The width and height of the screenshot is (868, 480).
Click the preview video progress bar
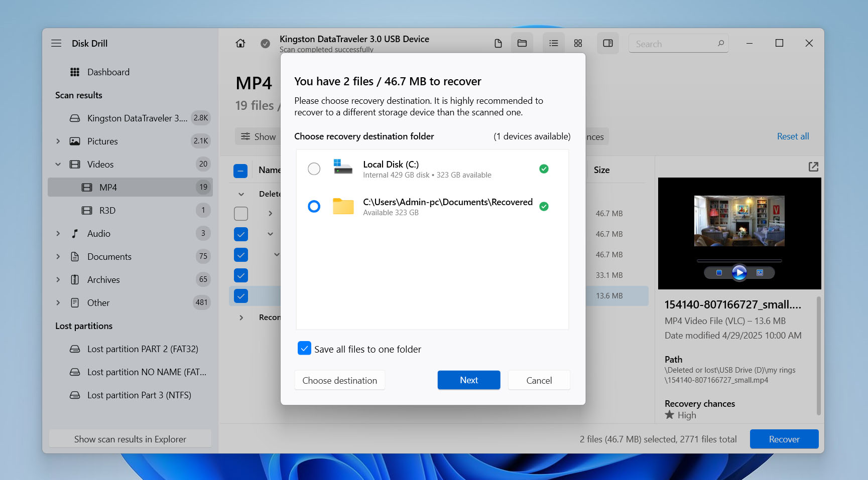(739, 261)
